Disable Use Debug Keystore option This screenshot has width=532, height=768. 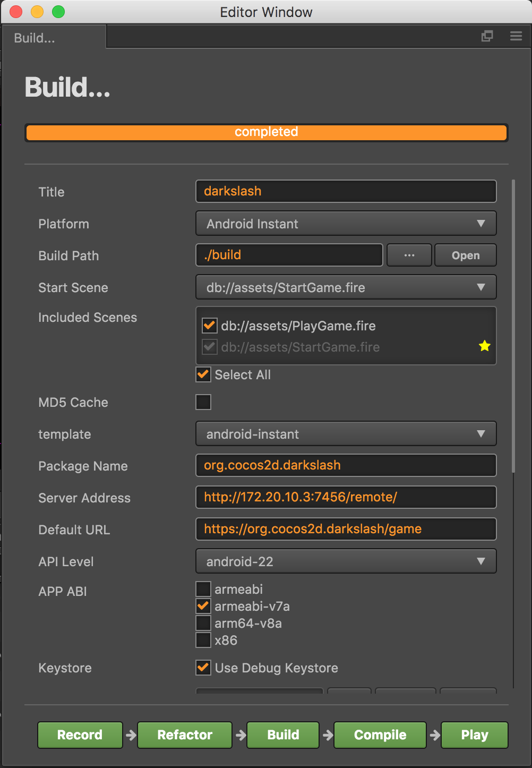[203, 668]
